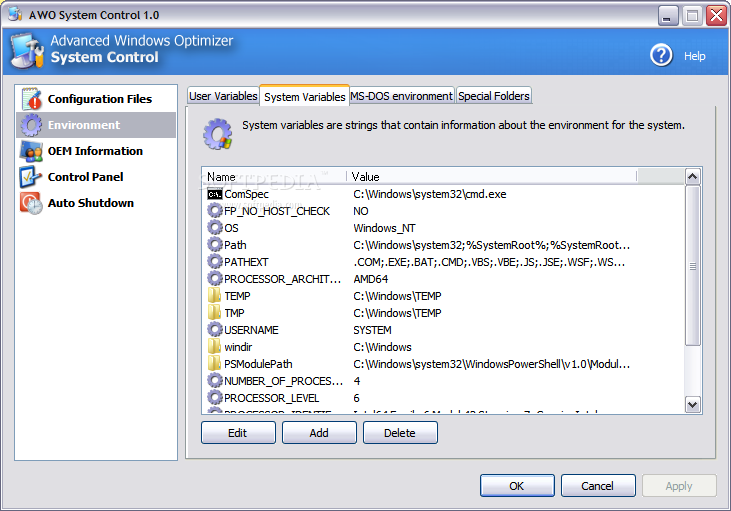731x511 pixels.
Task: Confirm with the OK button
Action: click(517, 486)
